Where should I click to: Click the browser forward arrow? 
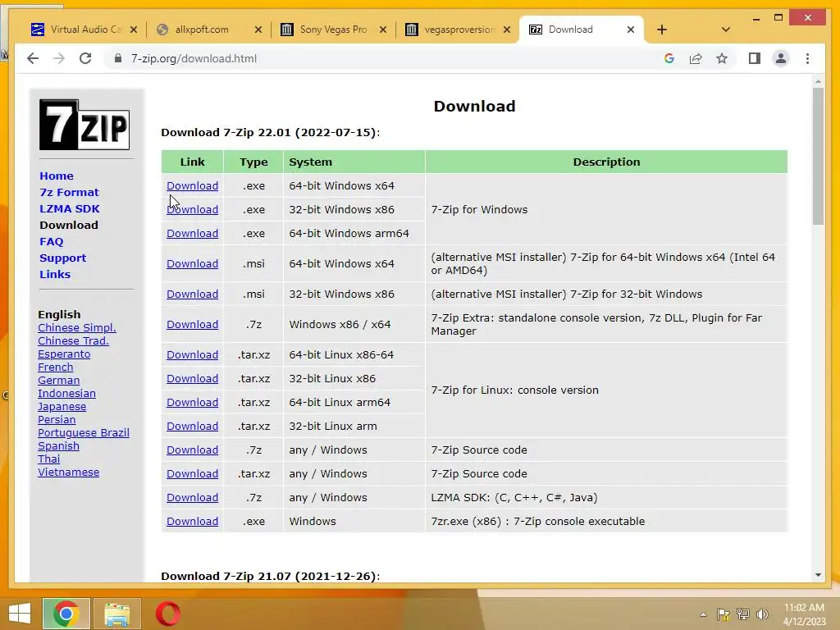pyautogui.click(x=59, y=58)
